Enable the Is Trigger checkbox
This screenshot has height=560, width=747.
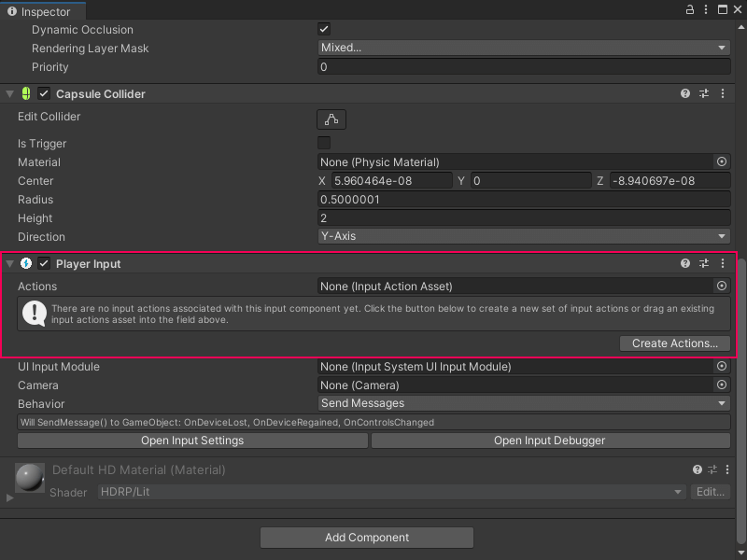323,144
